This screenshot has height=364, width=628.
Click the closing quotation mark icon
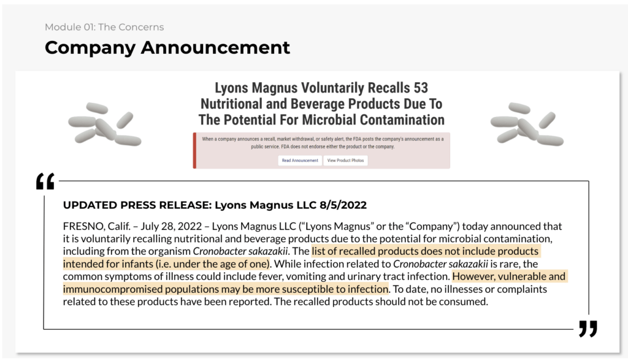tap(588, 328)
